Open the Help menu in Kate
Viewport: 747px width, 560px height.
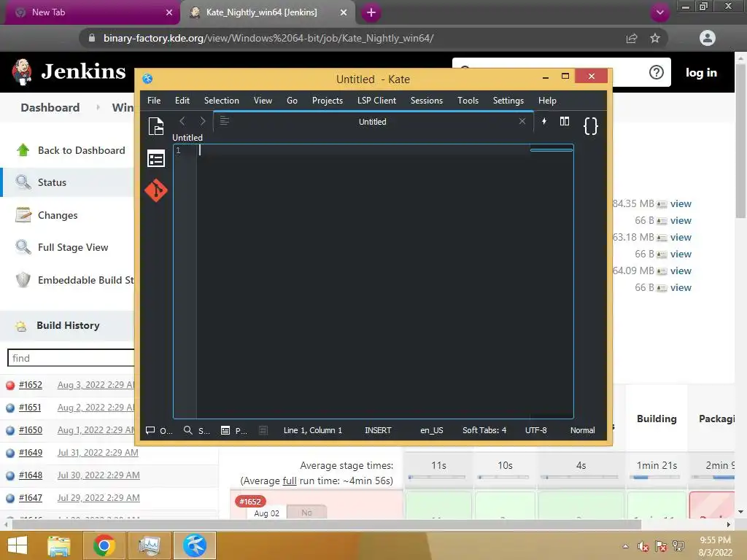coord(547,101)
